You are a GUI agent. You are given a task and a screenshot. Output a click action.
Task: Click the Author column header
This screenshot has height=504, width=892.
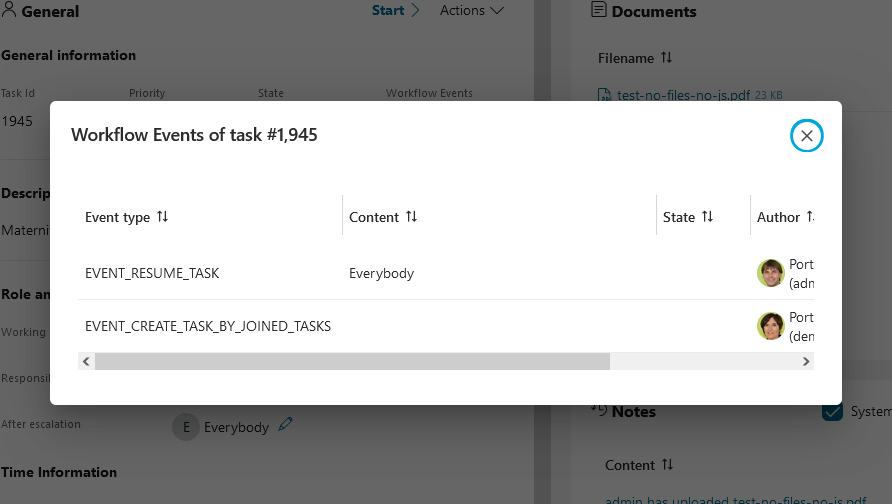tap(782, 217)
